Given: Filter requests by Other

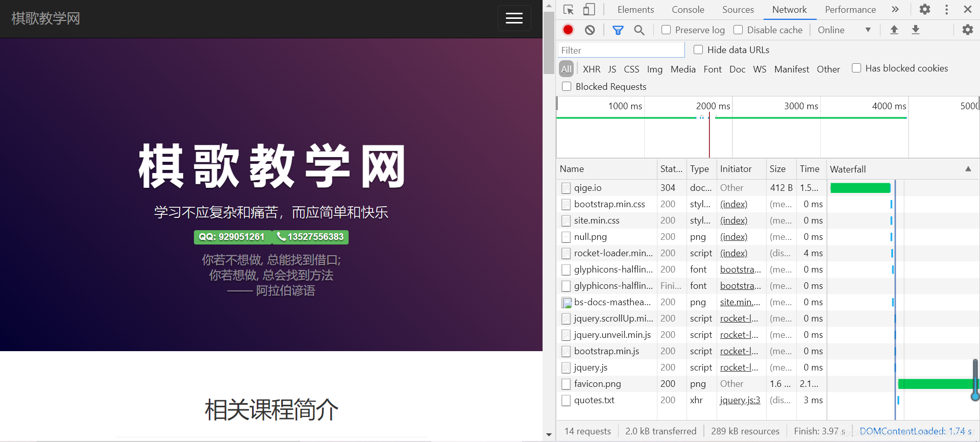Looking at the screenshot, I should tap(828, 69).
